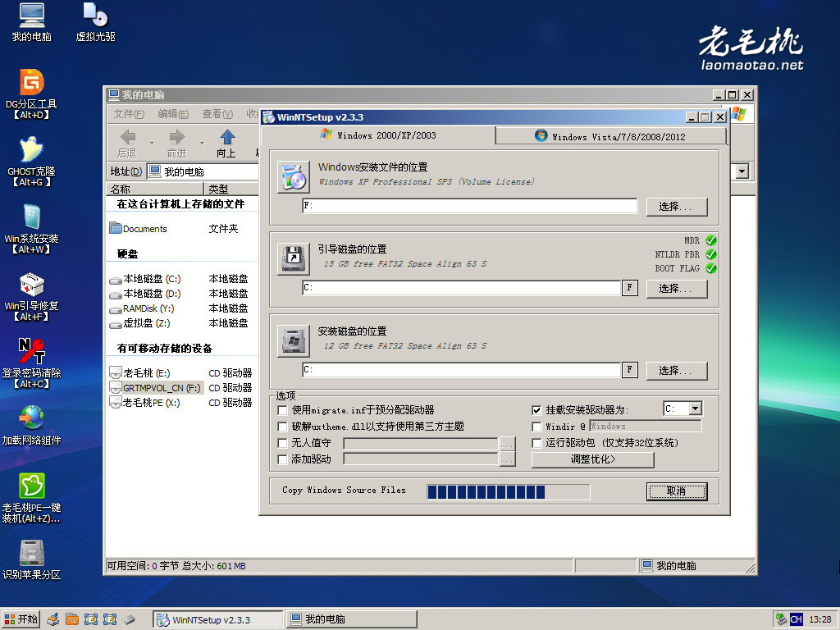
Task: Click the 前进 forward arrow in 我的电脑
Action: [x=176, y=143]
